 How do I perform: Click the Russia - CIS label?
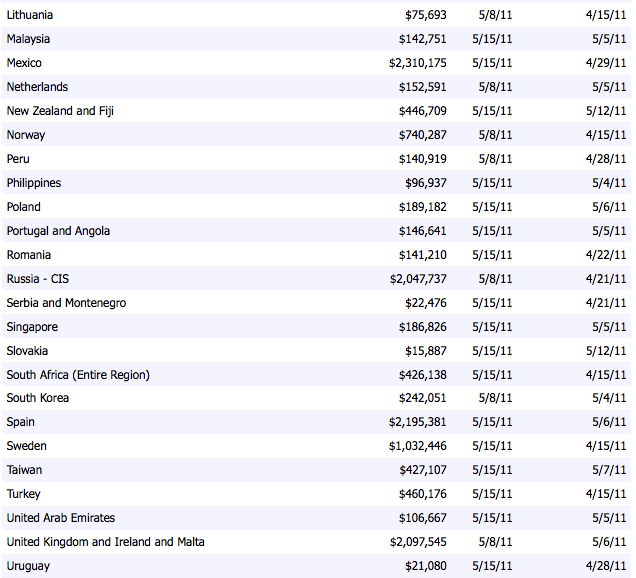pyautogui.click(x=38, y=279)
